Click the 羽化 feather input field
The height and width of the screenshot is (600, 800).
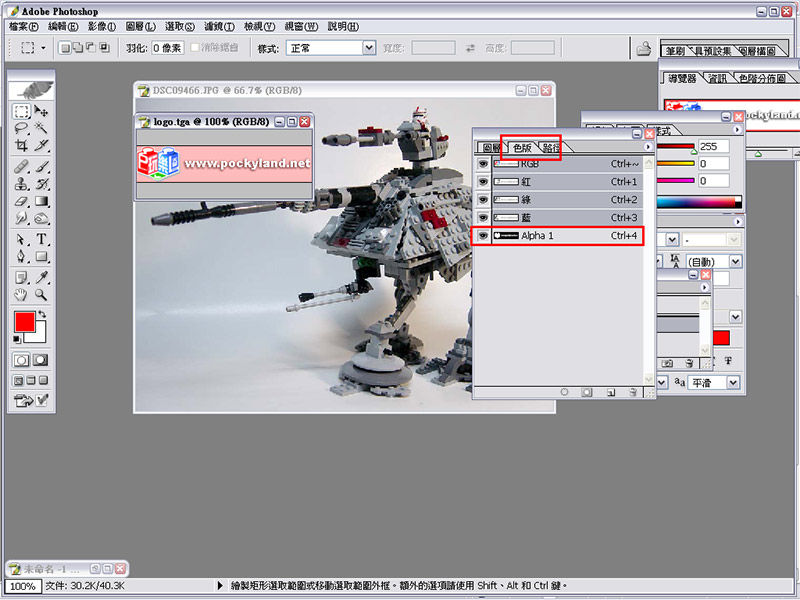coord(169,47)
